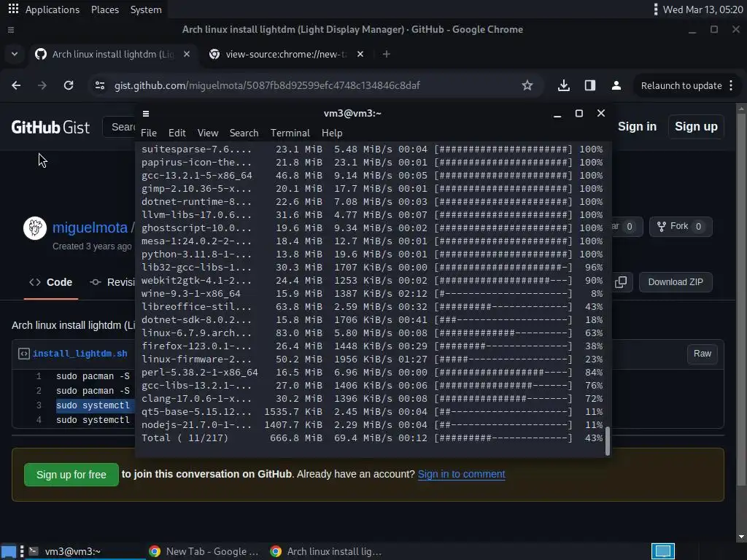Image resolution: width=747 pixels, height=560 pixels.
Task: Switch to Arch linux install lig... taskbar item
Action: coord(327,551)
